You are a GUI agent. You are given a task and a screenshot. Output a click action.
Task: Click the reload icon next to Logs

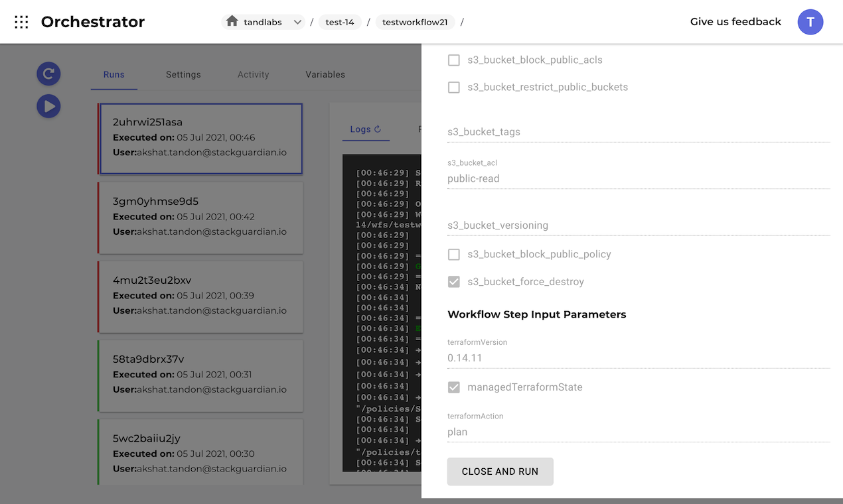378,129
